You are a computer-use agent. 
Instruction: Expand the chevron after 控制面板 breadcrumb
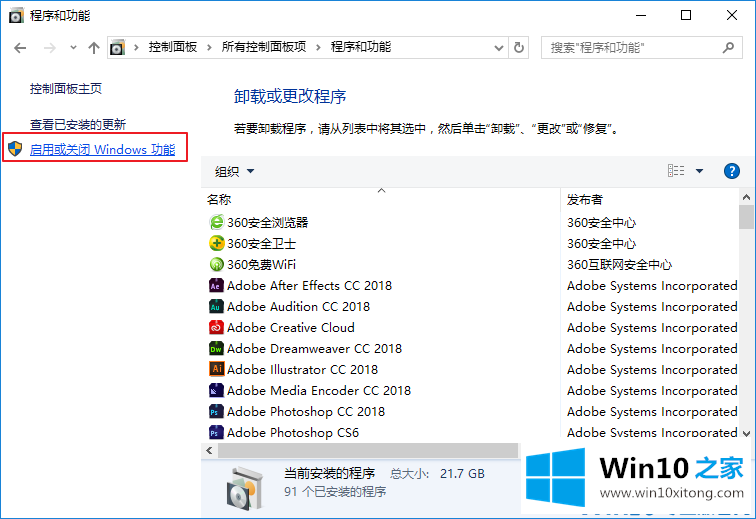click(209, 47)
